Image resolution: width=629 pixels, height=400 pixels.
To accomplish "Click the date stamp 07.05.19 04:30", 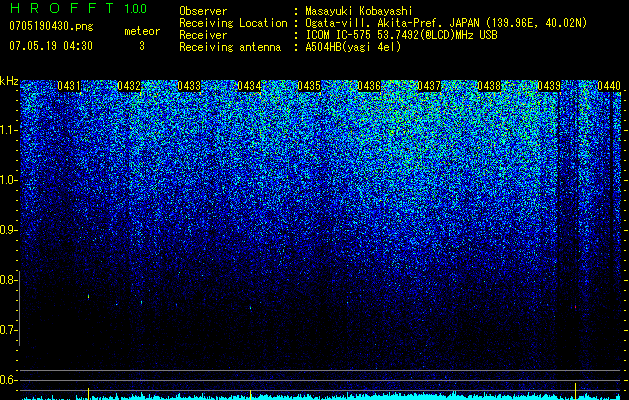I will [x=51, y=46].
